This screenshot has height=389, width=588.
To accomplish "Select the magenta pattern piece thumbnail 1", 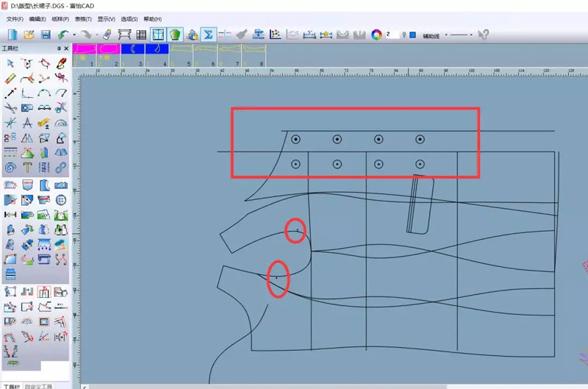I will coord(85,50).
